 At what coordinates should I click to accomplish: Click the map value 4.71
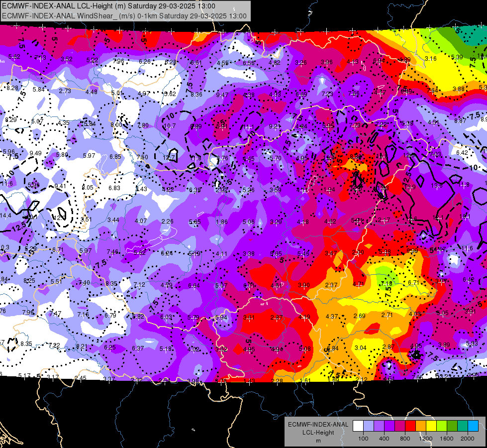359,284
